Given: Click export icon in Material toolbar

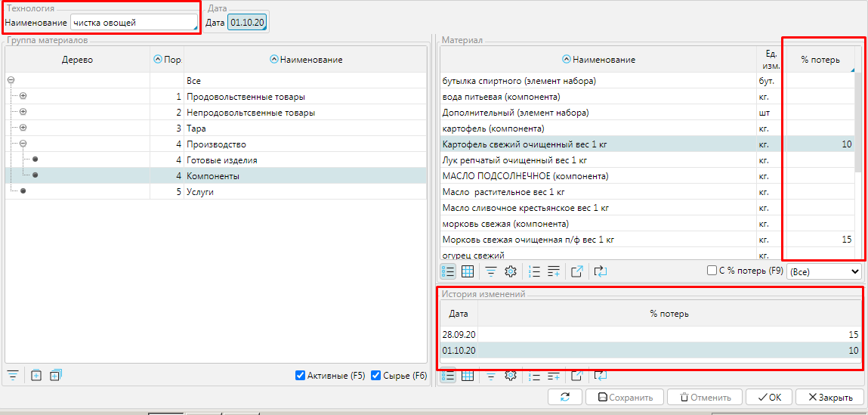Looking at the screenshot, I should pos(577,271).
